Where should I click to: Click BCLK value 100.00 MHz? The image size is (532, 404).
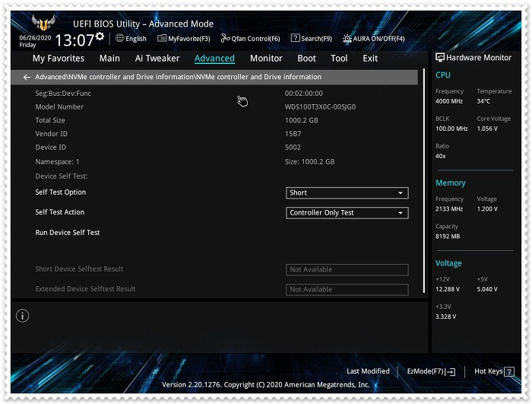451,129
